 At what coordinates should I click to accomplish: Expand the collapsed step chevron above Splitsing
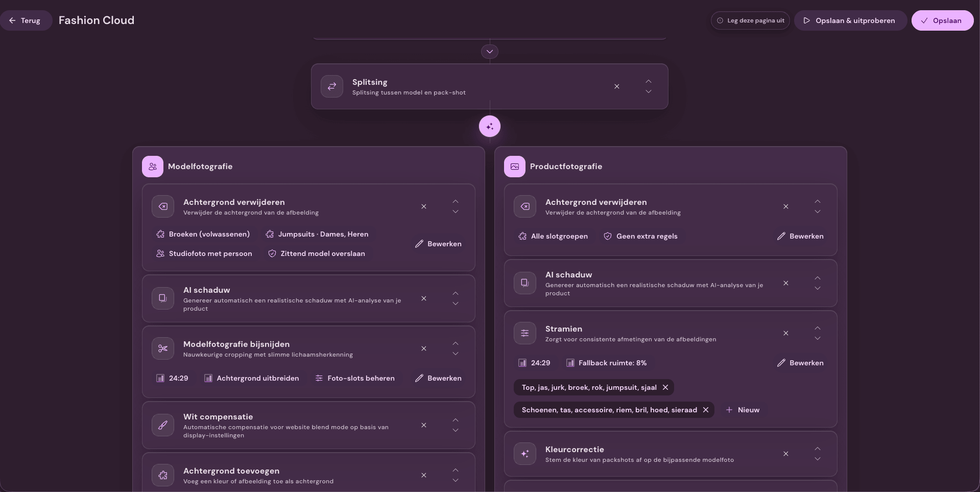point(490,52)
